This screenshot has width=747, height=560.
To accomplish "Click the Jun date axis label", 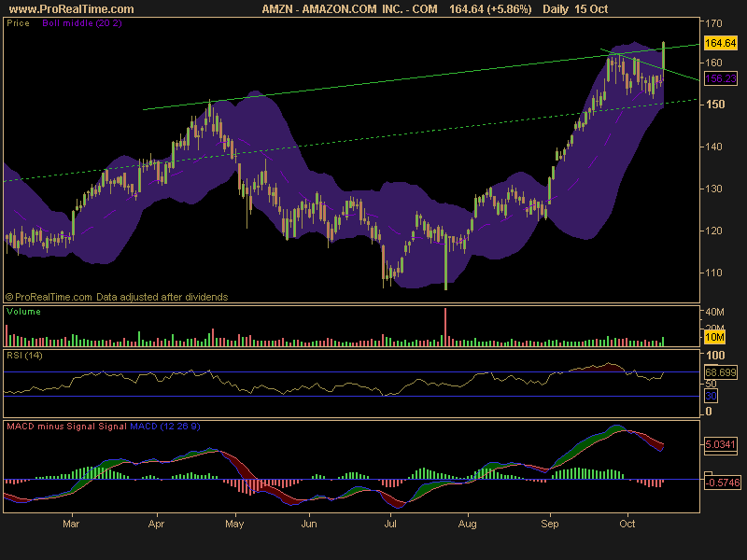I will coord(309,524).
